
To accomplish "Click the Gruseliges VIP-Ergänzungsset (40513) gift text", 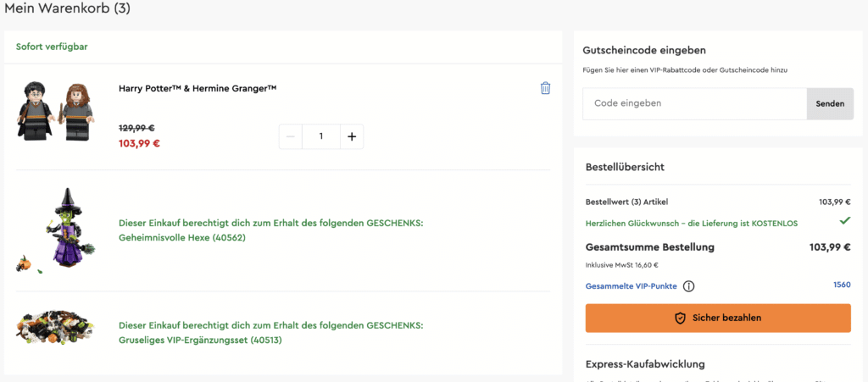I will pos(270,333).
